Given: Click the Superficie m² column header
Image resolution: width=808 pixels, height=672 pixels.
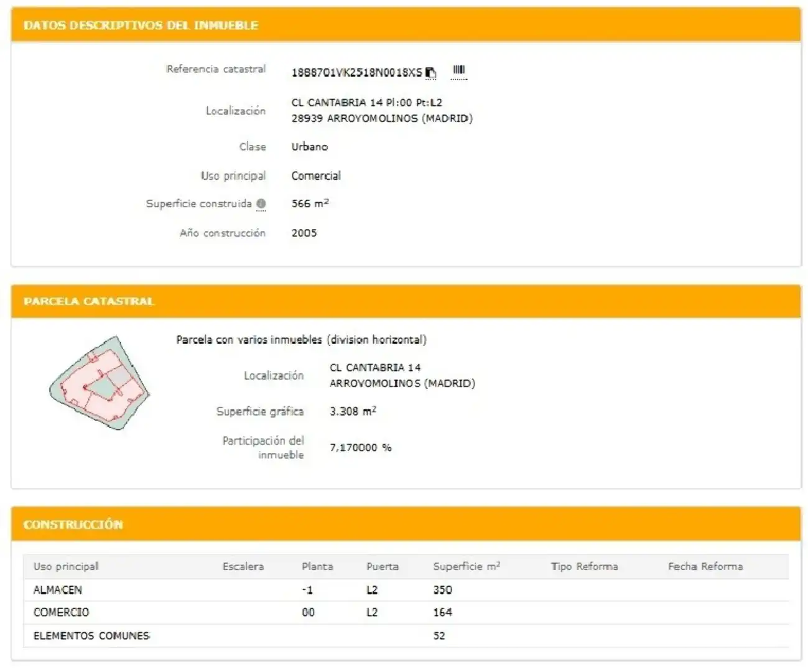Looking at the screenshot, I should [467, 566].
